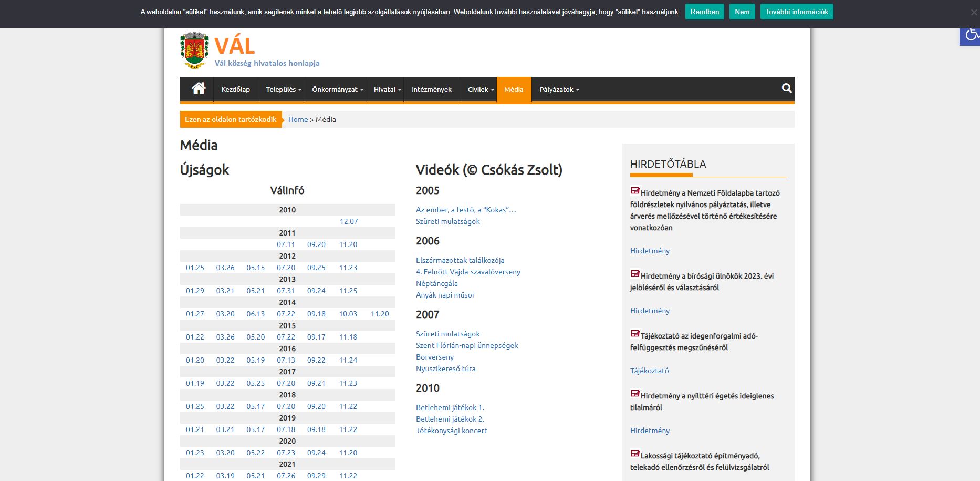Open Szent Flórián-napi ünnepségek video
Image resolution: width=980 pixels, height=481 pixels.
pos(467,345)
